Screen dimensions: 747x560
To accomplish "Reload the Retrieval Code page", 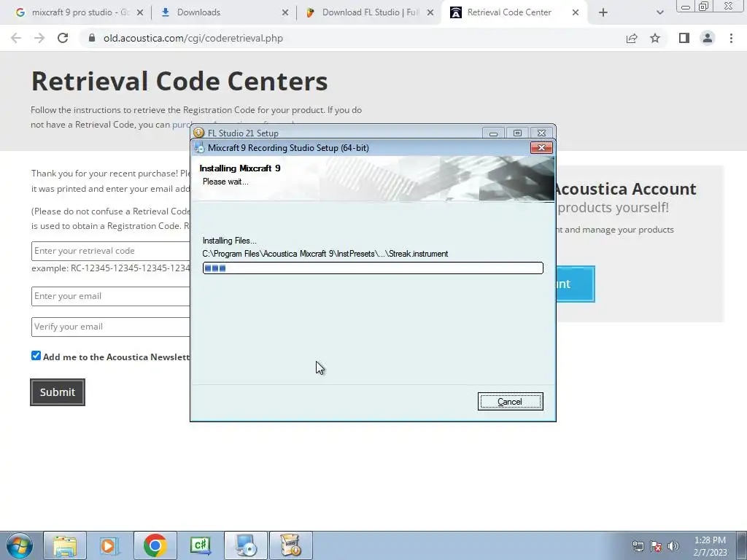I will click(63, 38).
